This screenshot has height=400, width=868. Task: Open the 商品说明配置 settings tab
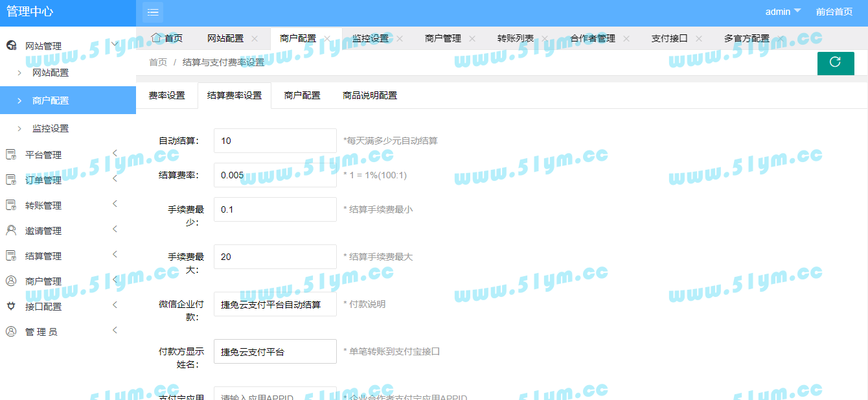[370, 95]
